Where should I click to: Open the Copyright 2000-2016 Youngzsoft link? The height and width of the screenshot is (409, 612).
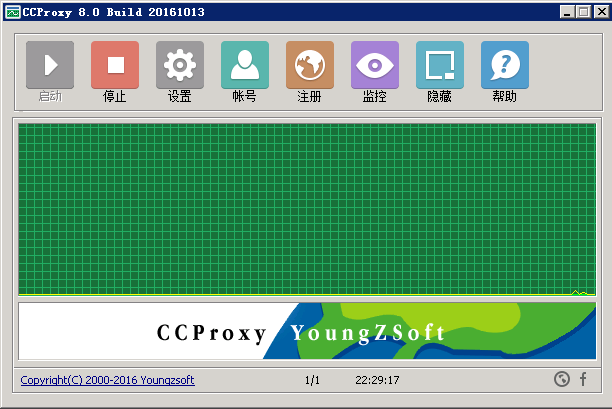tap(107, 380)
